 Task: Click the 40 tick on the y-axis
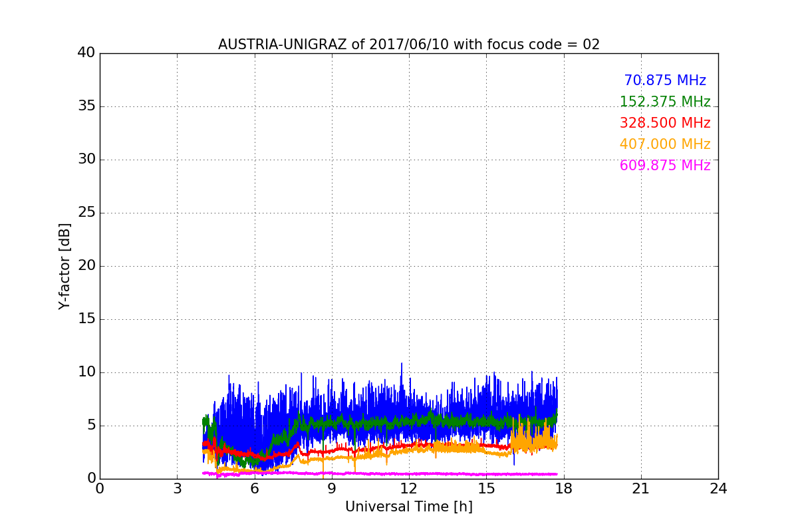86,53
